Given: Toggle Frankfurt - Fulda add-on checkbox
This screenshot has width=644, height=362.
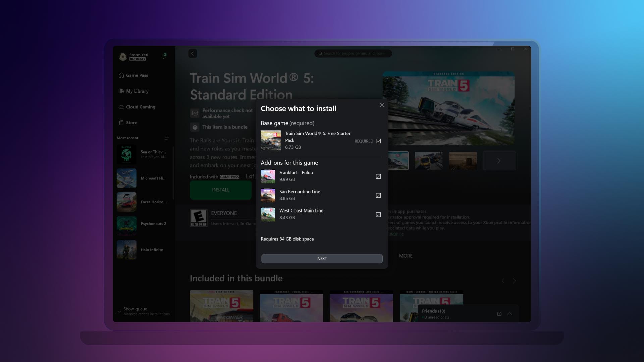Looking at the screenshot, I should 378,176.
